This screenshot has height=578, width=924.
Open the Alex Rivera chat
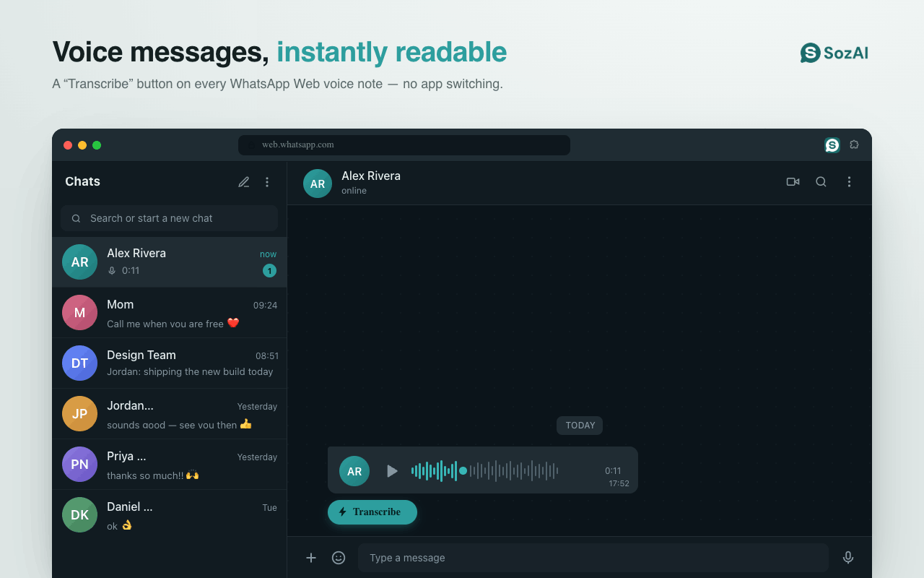[x=170, y=262]
